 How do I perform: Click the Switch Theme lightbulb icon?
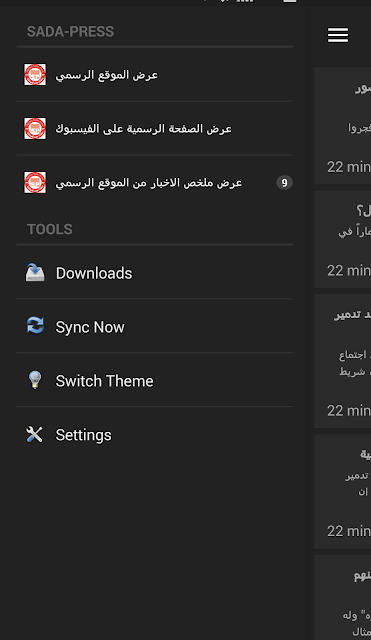click(35, 380)
